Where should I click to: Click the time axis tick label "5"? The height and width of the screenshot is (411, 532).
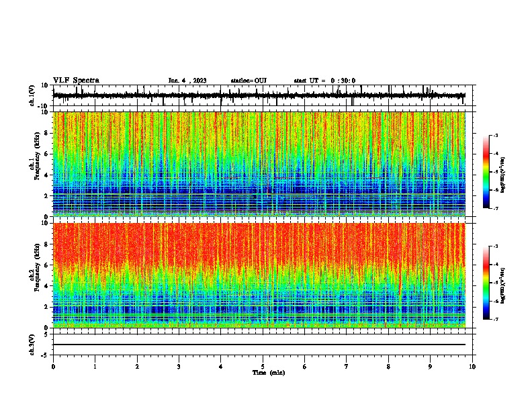263,367
